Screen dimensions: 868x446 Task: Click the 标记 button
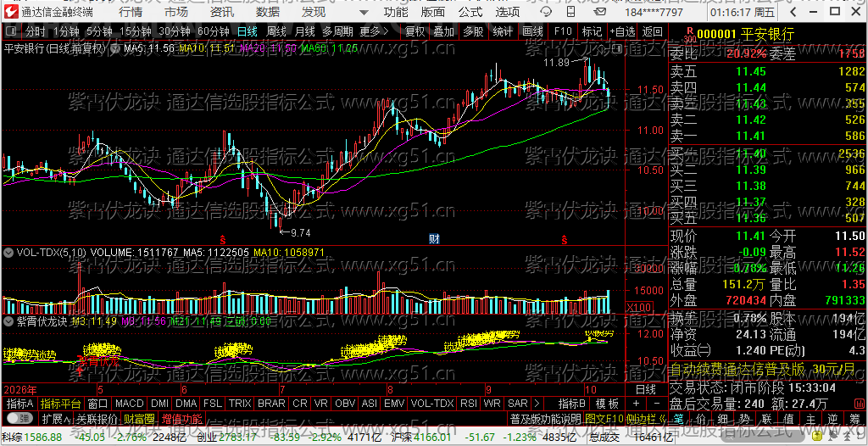pyautogui.click(x=592, y=31)
